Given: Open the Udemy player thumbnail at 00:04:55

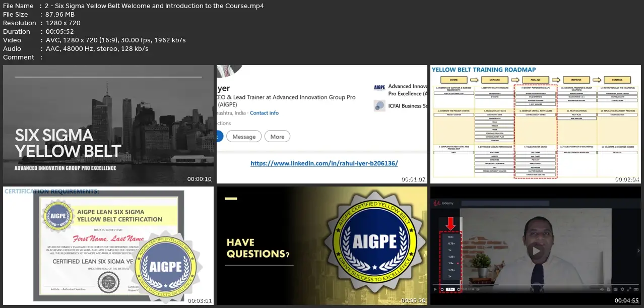Looking at the screenshot, I should (x=536, y=245).
